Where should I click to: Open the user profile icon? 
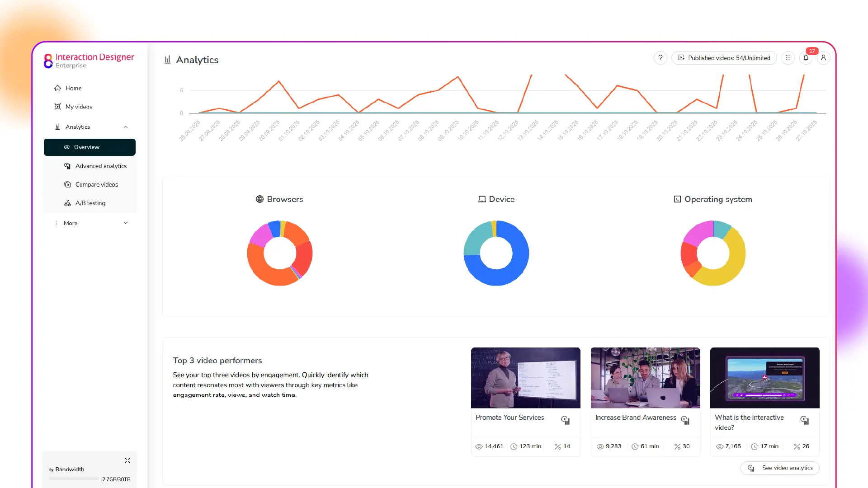[824, 58]
